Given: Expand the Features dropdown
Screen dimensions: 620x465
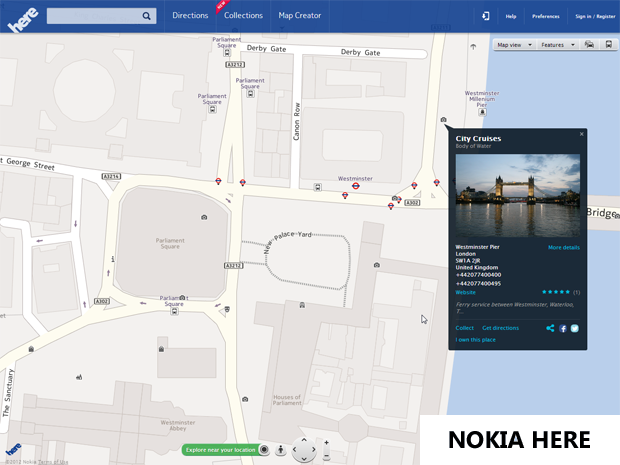Looking at the screenshot, I should tap(558, 45).
